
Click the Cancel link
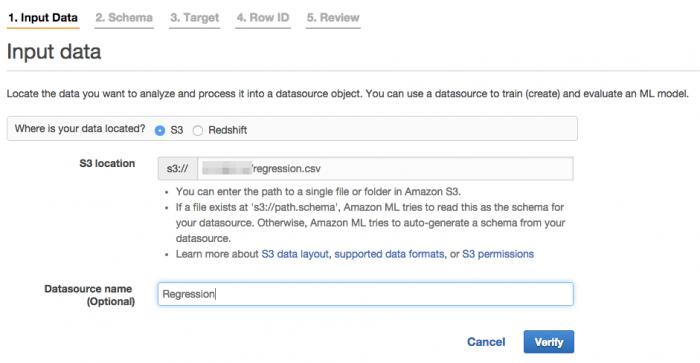[486, 342]
